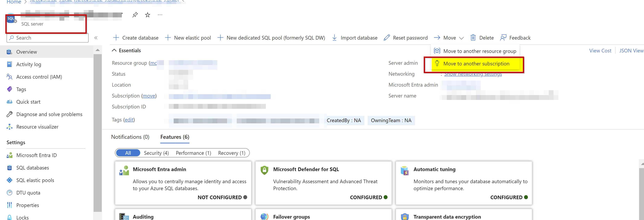Click the Delete trash can icon
The image size is (644, 220).
pos(473,38)
